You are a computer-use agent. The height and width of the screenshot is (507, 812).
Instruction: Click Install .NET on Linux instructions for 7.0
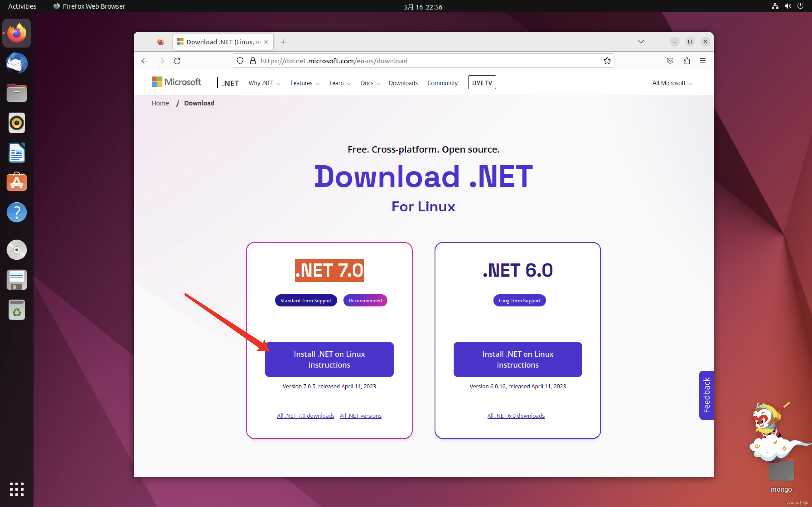click(329, 359)
